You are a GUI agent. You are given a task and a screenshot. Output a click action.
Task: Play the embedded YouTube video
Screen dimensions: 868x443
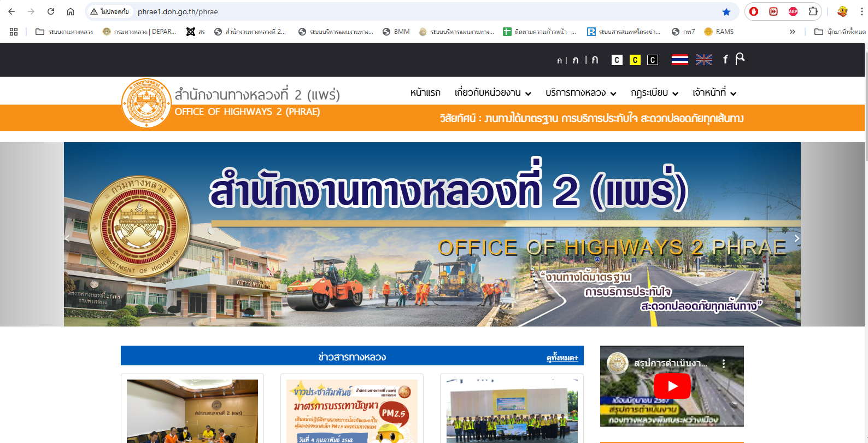[672, 386]
